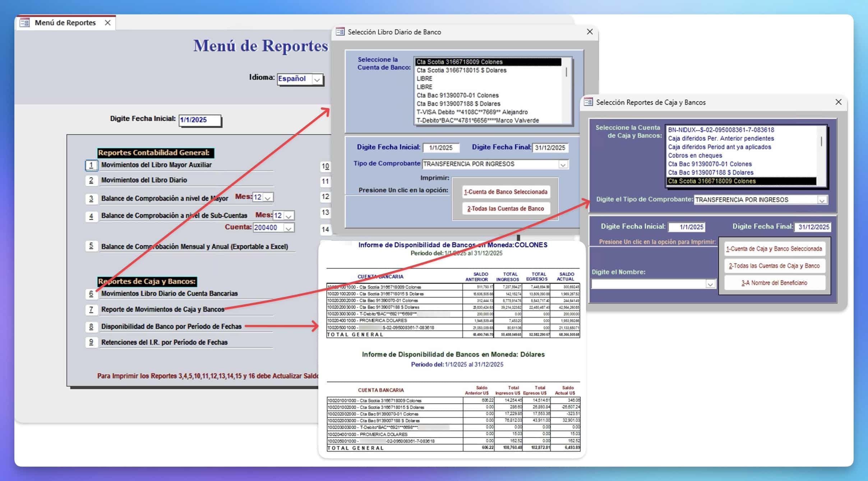Select Cobros en cheques in account list

point(695,155)
